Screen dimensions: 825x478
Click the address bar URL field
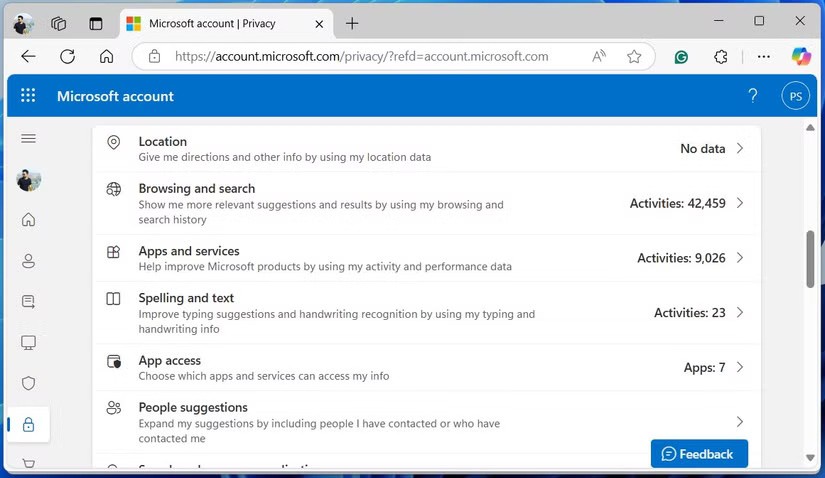pyautogui.click(x=360, y=57)
